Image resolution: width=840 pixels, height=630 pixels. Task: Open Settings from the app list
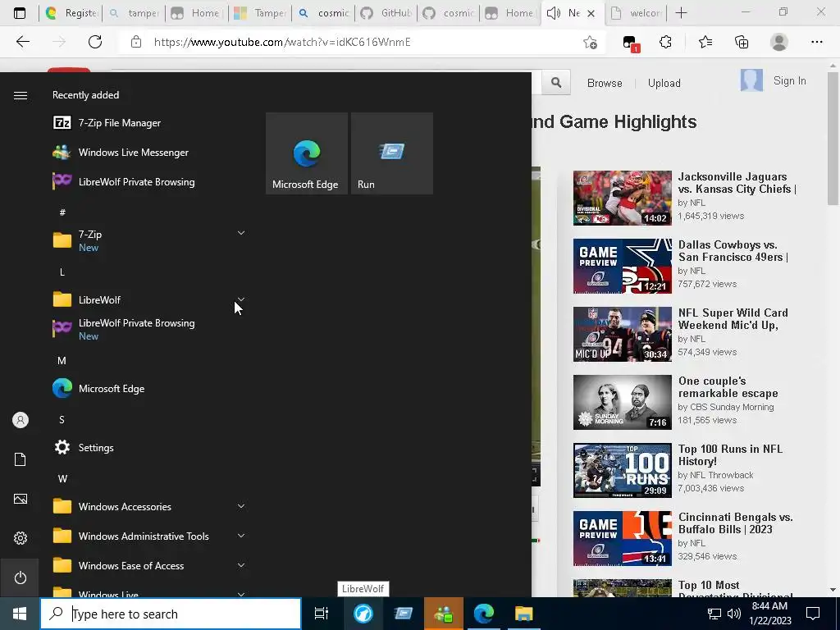[149, 447]
